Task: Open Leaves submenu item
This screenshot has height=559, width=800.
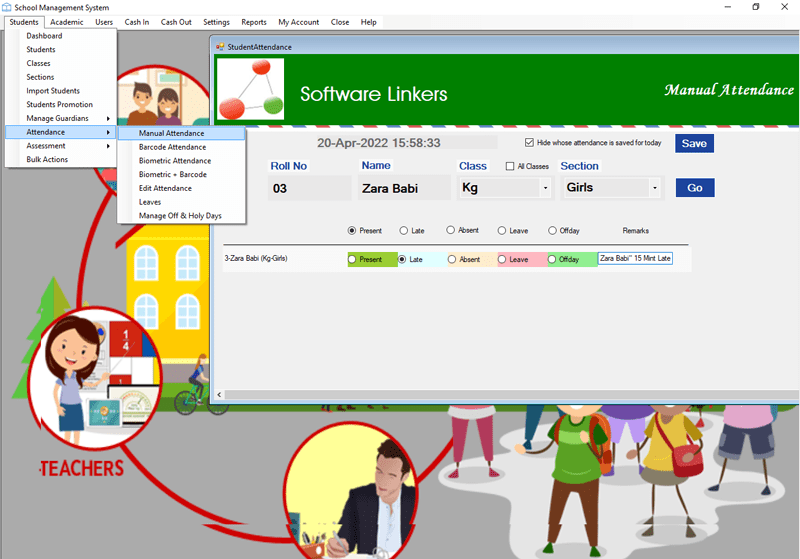Action: (x=182, y=202)
